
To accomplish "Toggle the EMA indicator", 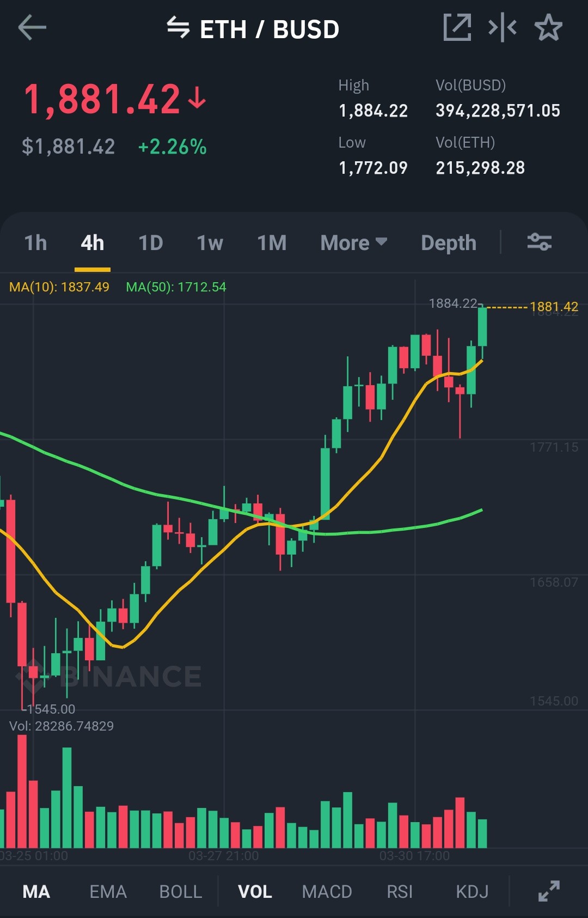I will click(x=108, y=892).
